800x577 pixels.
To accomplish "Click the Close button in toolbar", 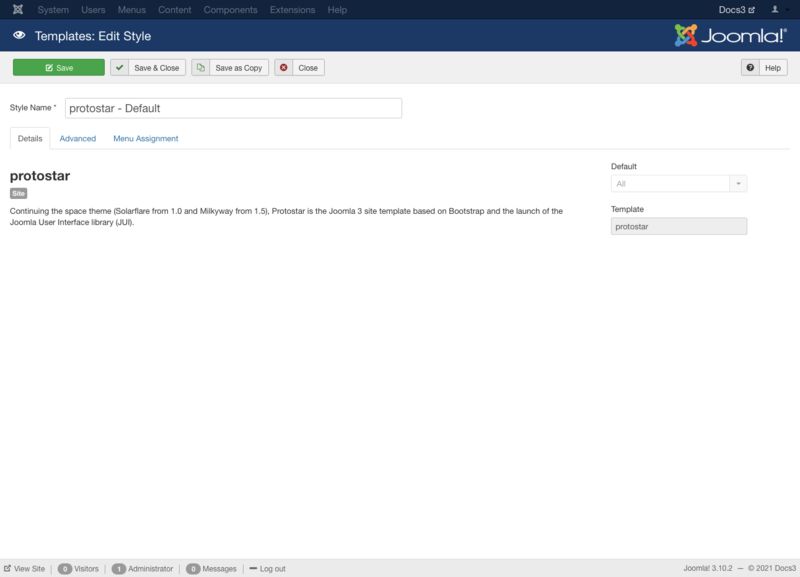I will point(299,67).
